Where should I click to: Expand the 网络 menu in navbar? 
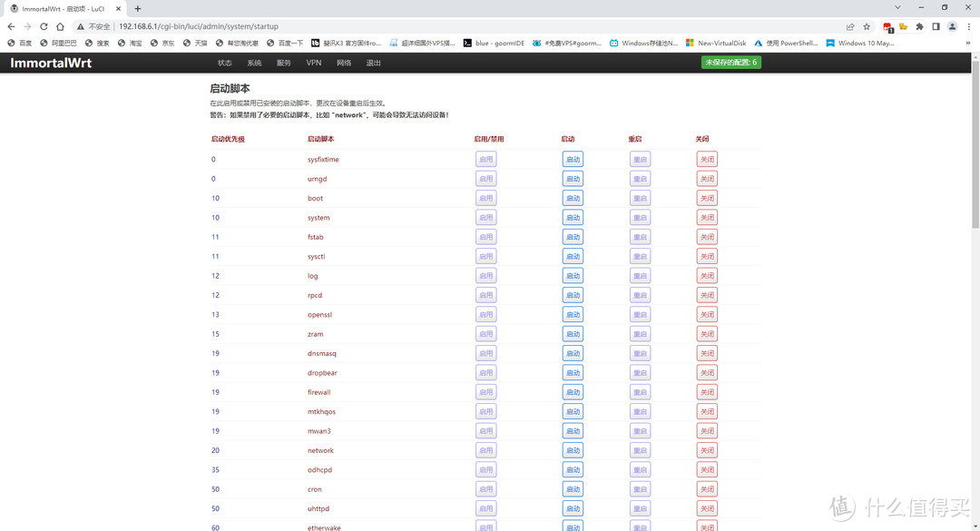(344, 63)
